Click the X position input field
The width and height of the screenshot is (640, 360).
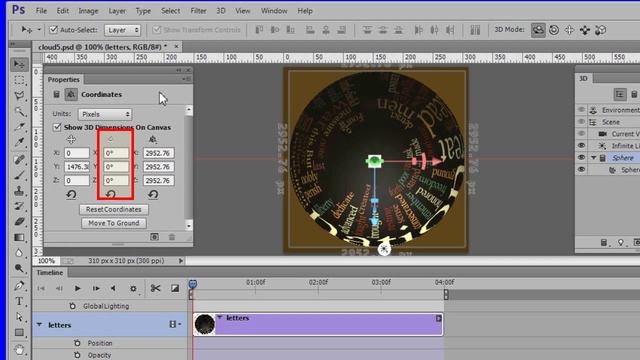(x=77, y=153)
